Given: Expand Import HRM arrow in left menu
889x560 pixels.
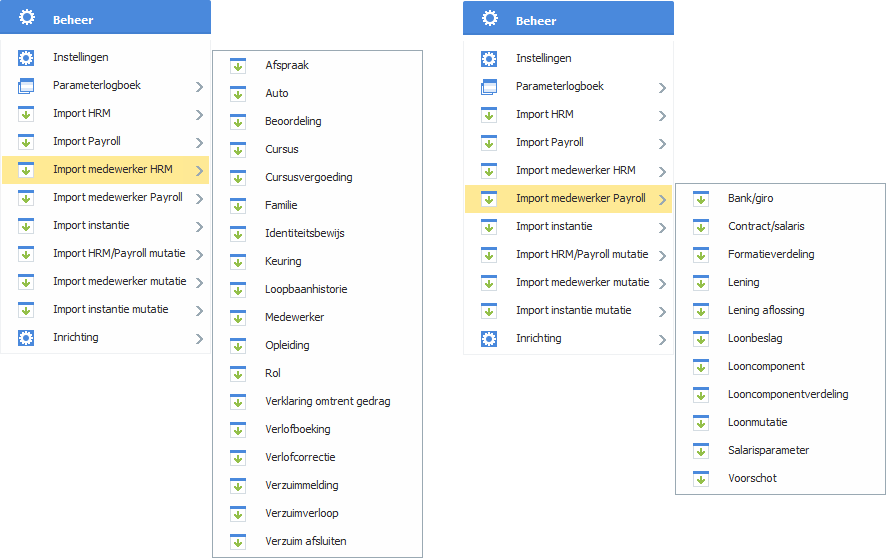Looking at the screenshot, I should click(200, 114).
